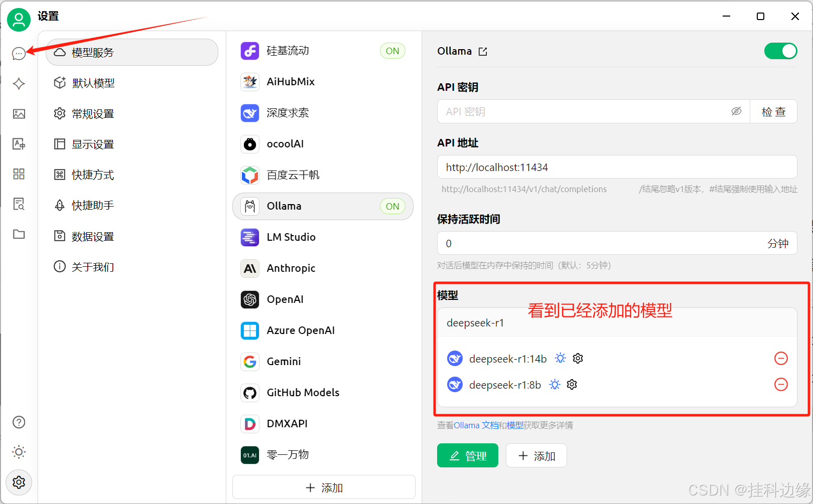
Task: Select the AiHubMix provider
Action: click(323, 82)
